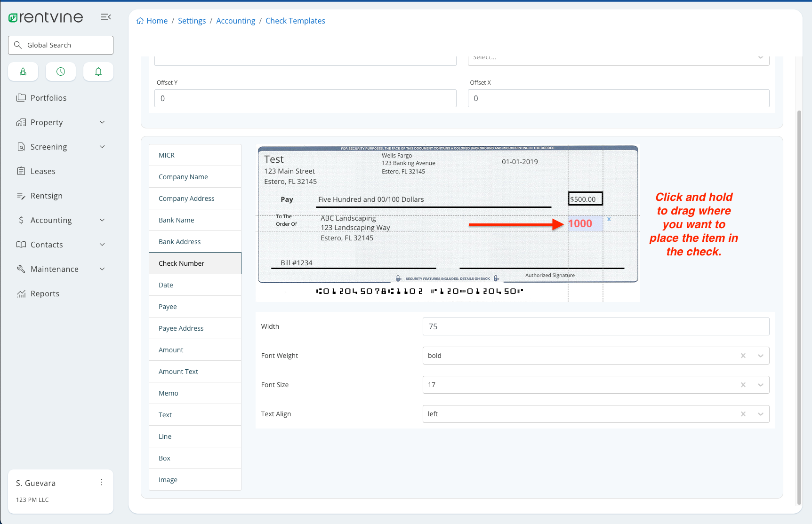Remove the 1000 check number using the blue x
The height and width of the screenshot is (524, 812).
(609, 219)
